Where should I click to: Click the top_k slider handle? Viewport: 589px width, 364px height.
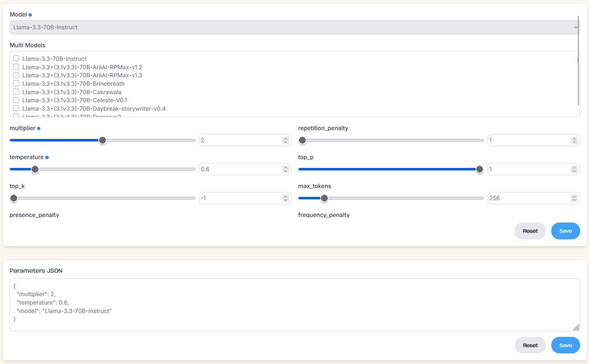click(14, 198)
